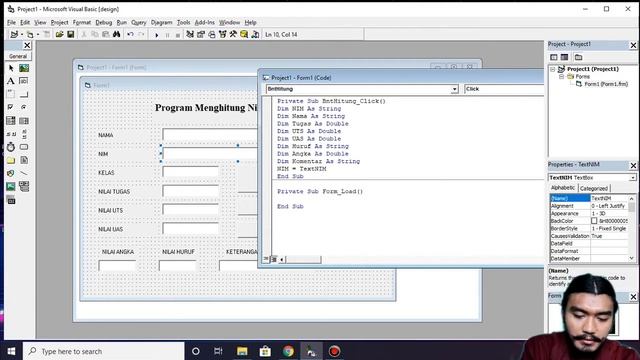Select the OptionButton tool in toolbox
The height and width of the screenshot is (360, 640).
pyautogui.click(x=24, y=107)
